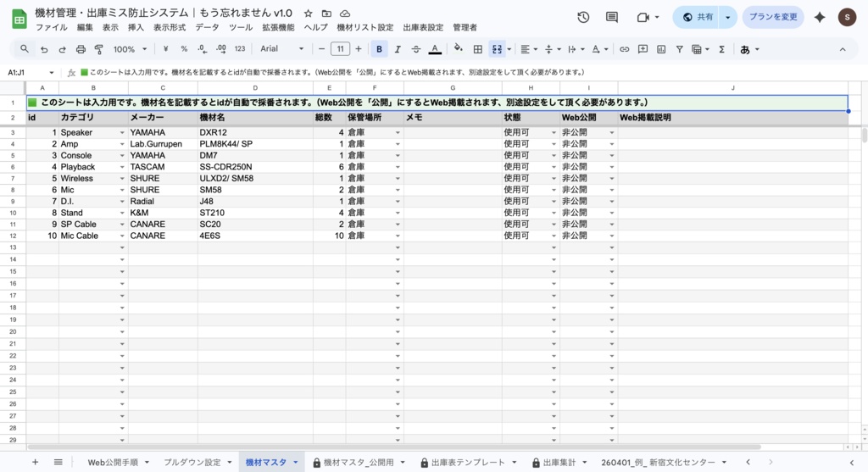Switch to the Web公開手順 sheet tab
Viewport: 868px width, 472px height.
pyautogui.click(x=113, y=462)
